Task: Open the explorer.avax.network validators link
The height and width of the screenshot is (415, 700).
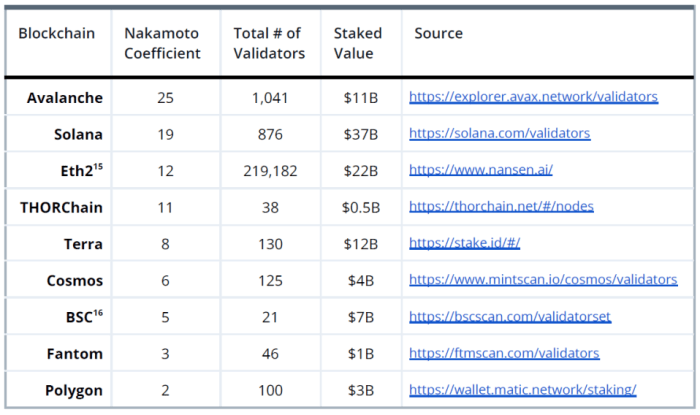Action: click(533, 97)
